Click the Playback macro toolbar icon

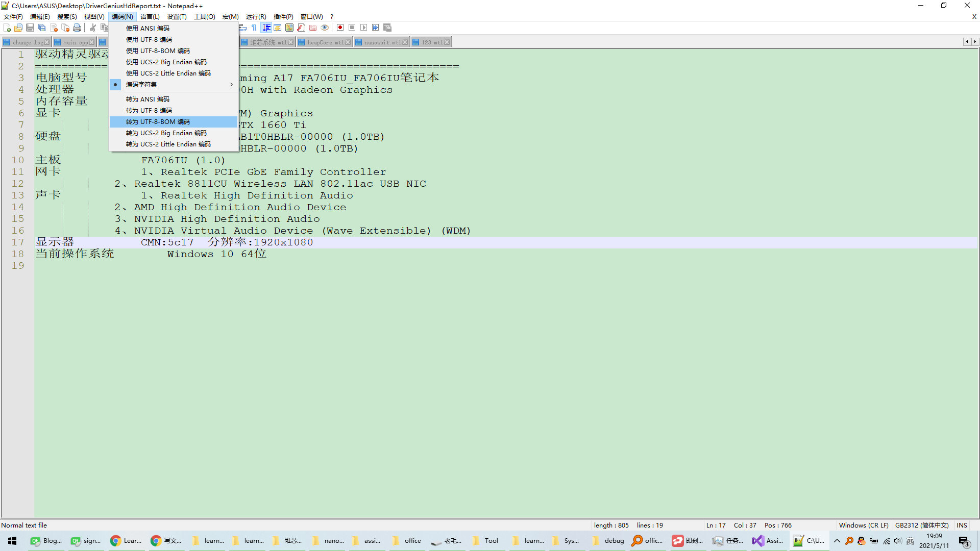[x=363, y=28]
